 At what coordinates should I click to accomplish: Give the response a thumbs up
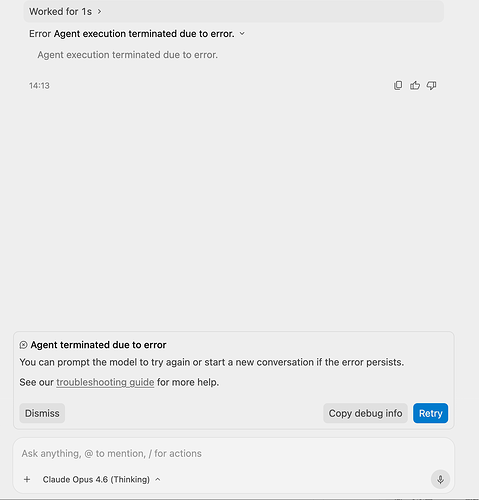pos(415,86)
